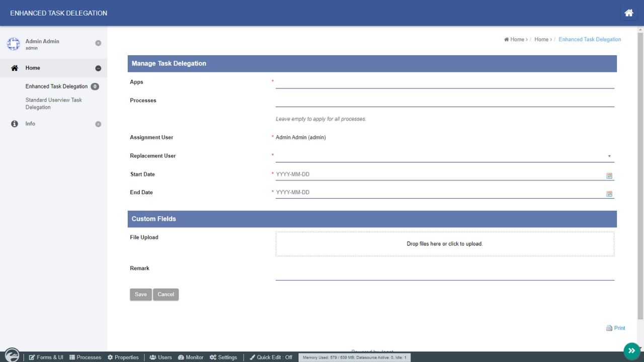Screen dimensions: 644x362
Task: Click the green double-arrow button at bottom right
Action: click(x=631, y=350)
